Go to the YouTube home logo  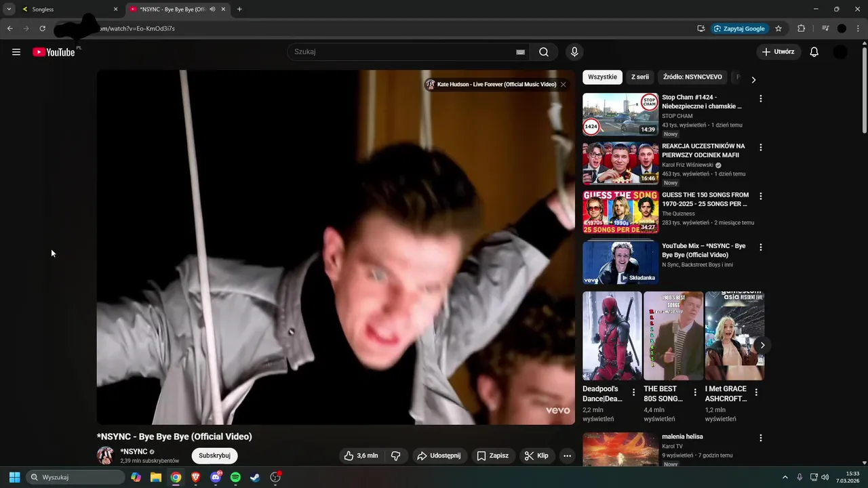[54, 52]
